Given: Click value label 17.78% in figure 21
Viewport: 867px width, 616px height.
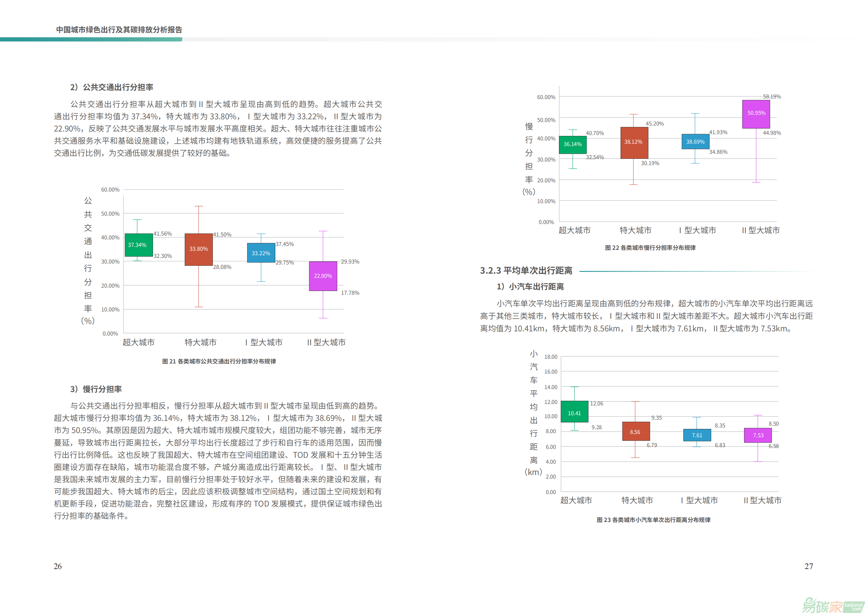Looking at the screenshot, I should coord(350,293).
